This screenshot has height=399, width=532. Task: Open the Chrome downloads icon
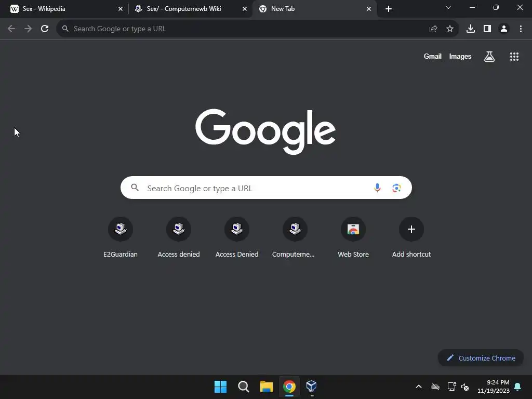point(471,29)
